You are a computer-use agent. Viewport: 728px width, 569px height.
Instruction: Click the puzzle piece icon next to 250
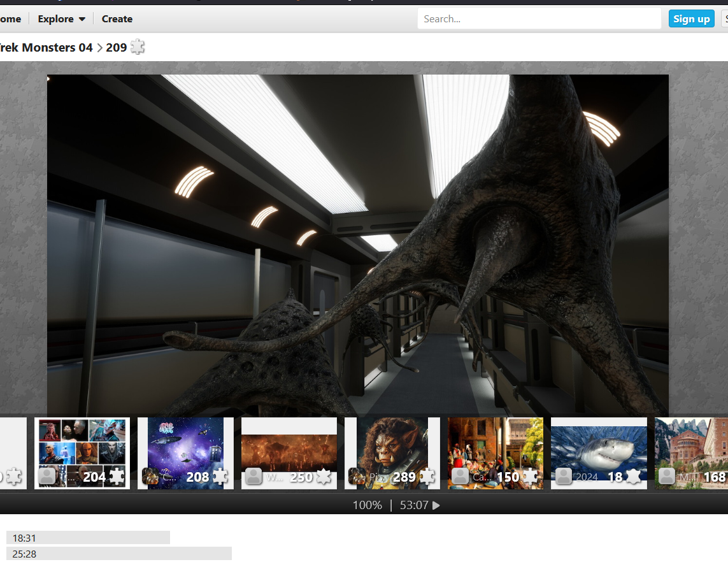324,477
